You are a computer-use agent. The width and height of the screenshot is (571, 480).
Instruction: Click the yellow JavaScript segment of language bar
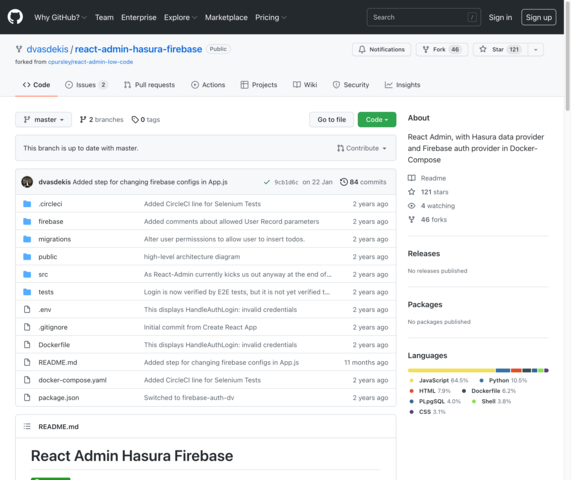[x=451, y=370]
